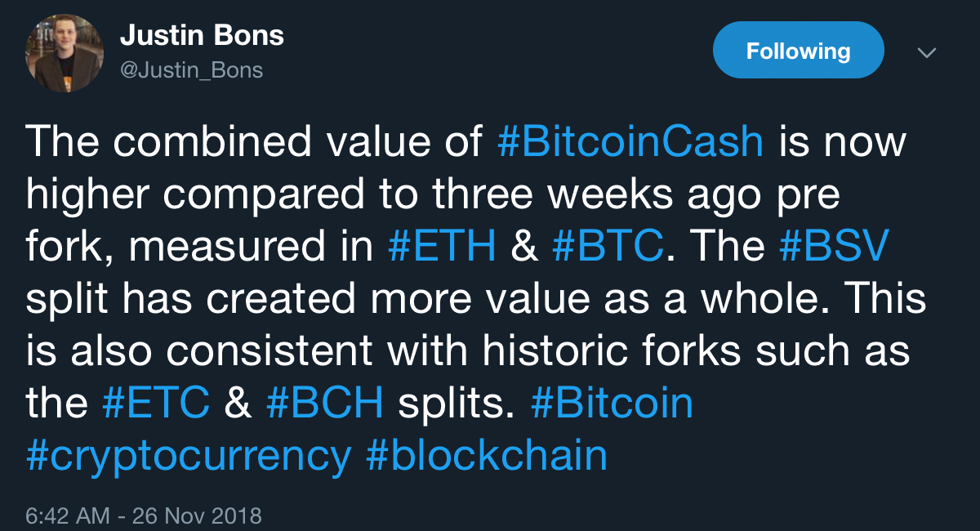980x531 pixels.
Task: Expand the tweet options chevron
Action: click(926, 53)
